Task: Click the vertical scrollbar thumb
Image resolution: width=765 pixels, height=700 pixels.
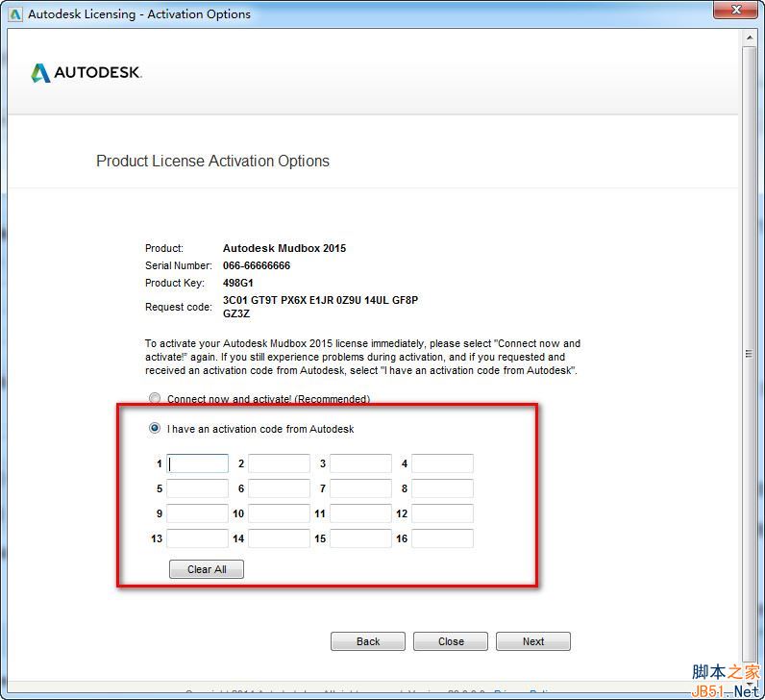Action: 750,354
